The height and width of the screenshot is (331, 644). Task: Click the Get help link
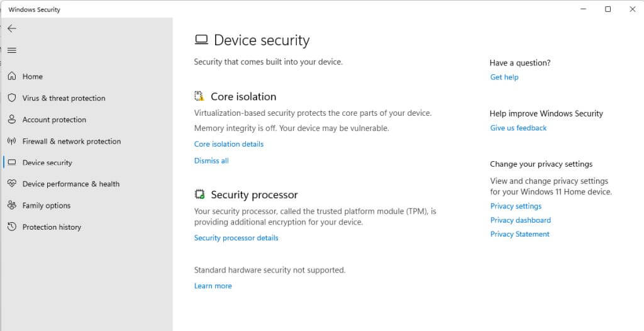point(504,77)
